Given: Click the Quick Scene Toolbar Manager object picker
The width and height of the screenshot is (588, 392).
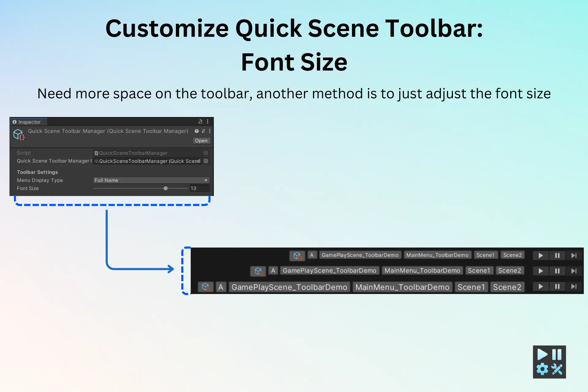Looking at the screenshot, I should 206,161.
